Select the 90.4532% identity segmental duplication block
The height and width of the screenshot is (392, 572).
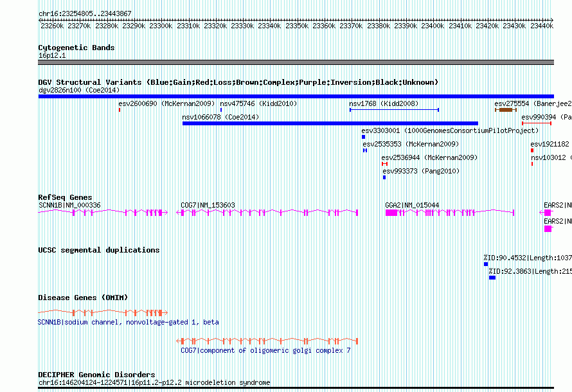click(486, 264)
